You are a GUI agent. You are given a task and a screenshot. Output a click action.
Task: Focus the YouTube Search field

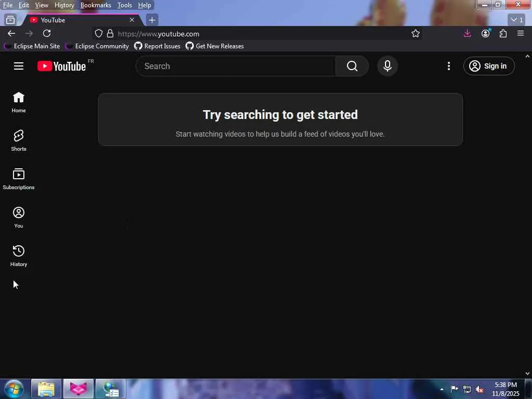pyautogui.click(x=235, y=66)
